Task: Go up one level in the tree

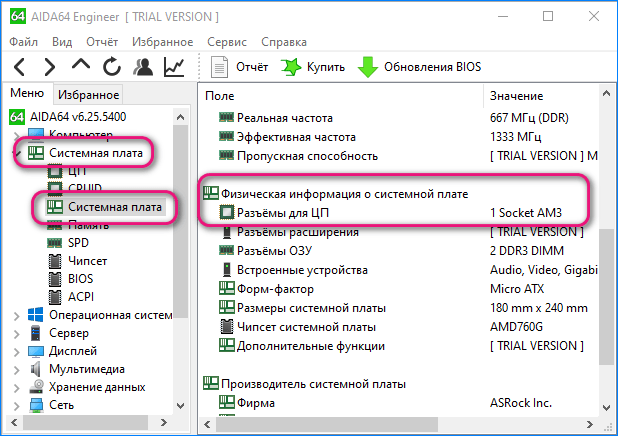Action: click(x=81, y=65)
